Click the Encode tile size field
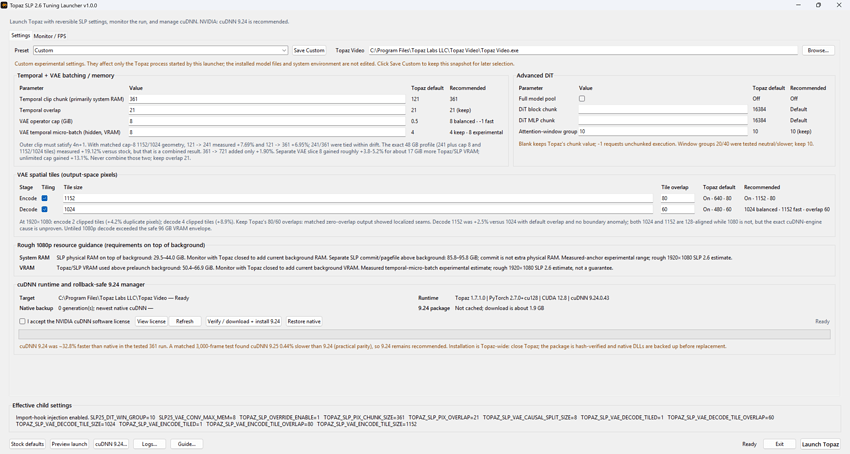Screen dimensions: 850x454 click(358, 199)
